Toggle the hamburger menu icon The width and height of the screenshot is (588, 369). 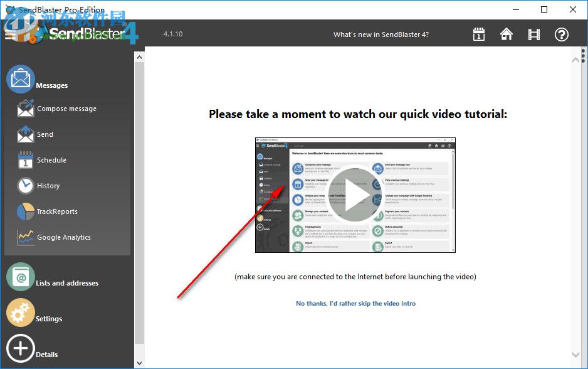[10, 35]
